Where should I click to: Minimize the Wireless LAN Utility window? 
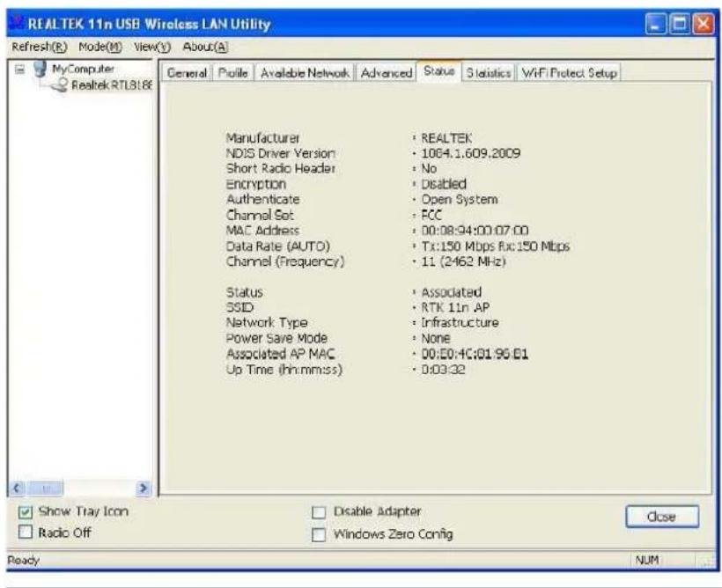(656, 24)
